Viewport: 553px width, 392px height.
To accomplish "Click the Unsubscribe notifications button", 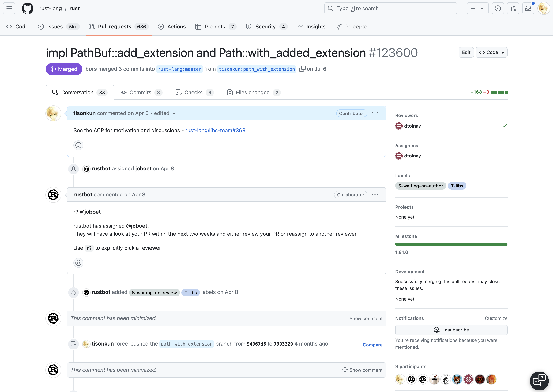I will tap(451, 330).
